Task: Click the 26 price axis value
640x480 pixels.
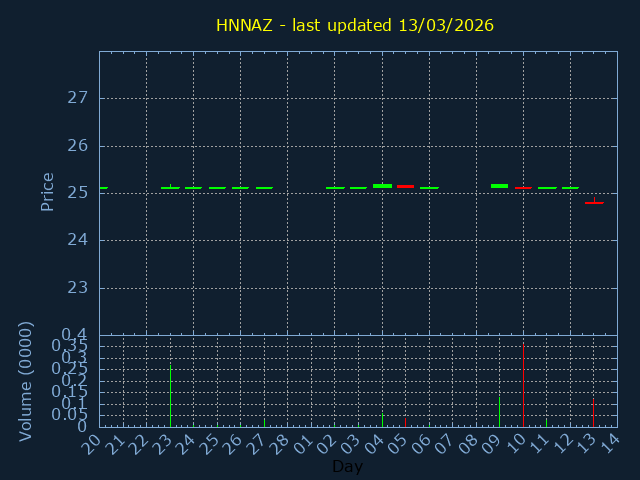Action: pyautogui.click(x=78, y=146)
